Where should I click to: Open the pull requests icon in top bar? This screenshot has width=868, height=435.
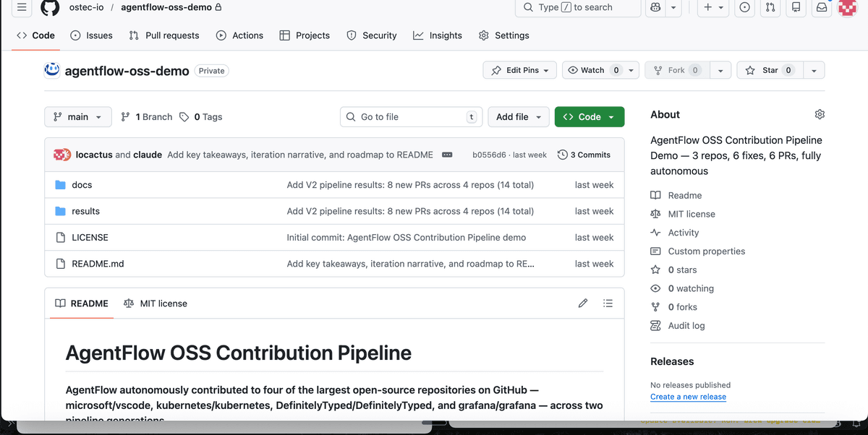770,7
